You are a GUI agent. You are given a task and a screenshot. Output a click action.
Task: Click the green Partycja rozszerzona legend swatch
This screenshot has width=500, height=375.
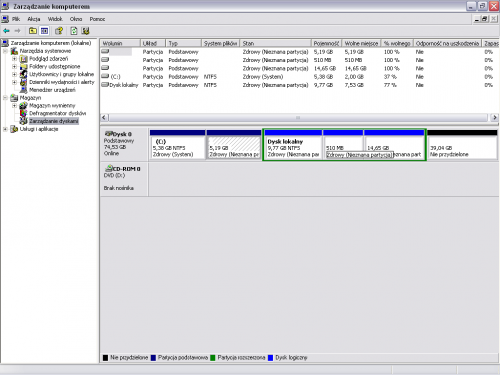[x=213, y=358]
